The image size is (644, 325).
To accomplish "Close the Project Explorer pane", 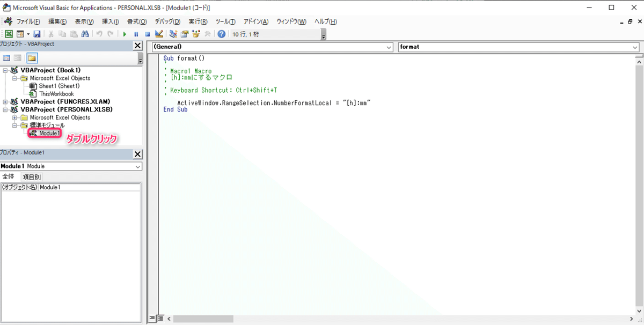I will pos(138,46).
